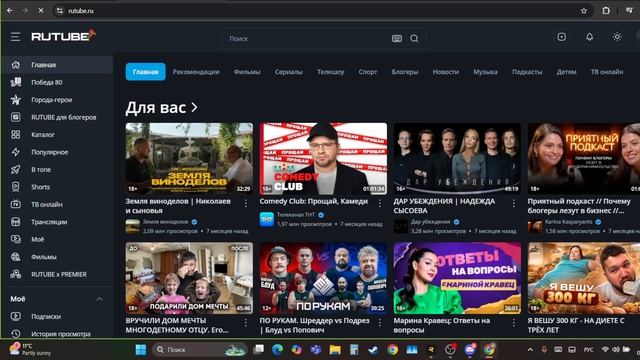Open the ПО РУКАМ video thumbnail
The image size is (640, 360).
coord(323,278)
